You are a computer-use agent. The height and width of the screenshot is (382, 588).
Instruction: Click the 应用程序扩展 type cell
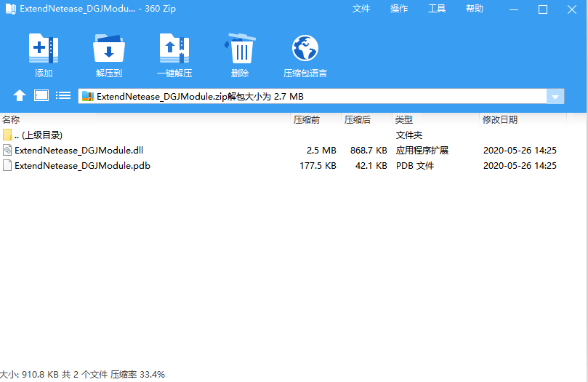(x=422, y=151)
